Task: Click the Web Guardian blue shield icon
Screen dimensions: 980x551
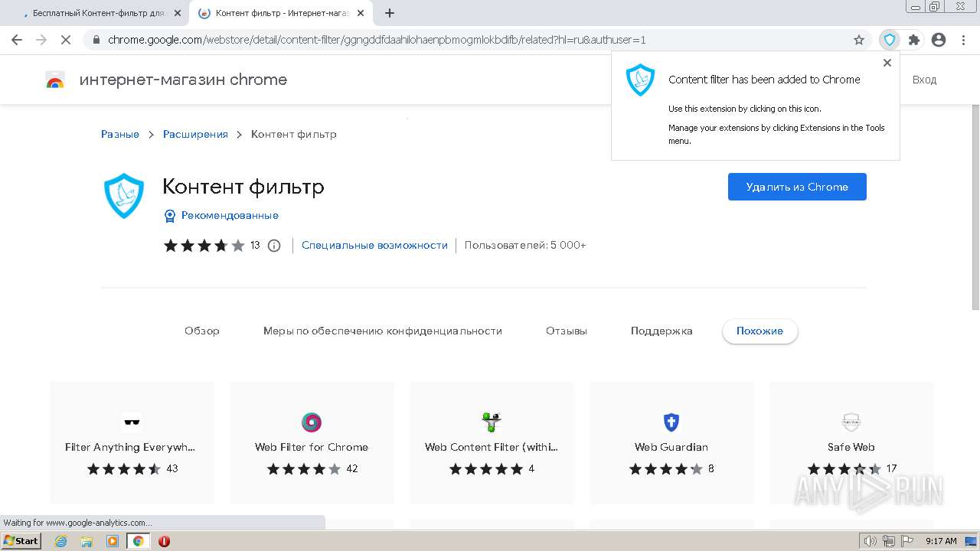Action: 671,422
